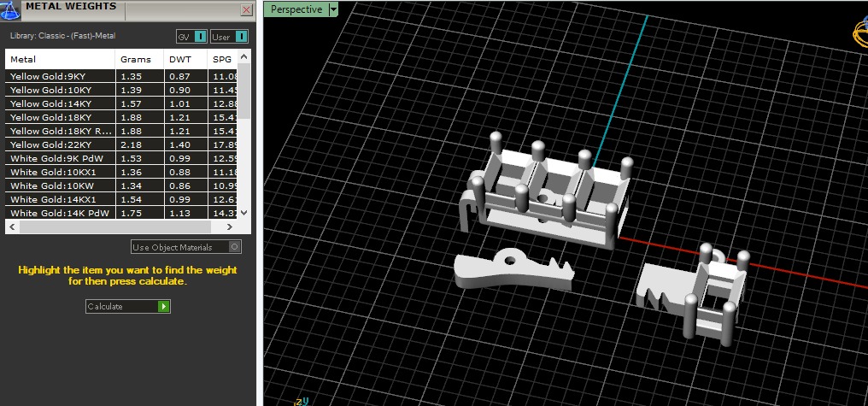Sort by the Metal column header

tap(61, 59)
